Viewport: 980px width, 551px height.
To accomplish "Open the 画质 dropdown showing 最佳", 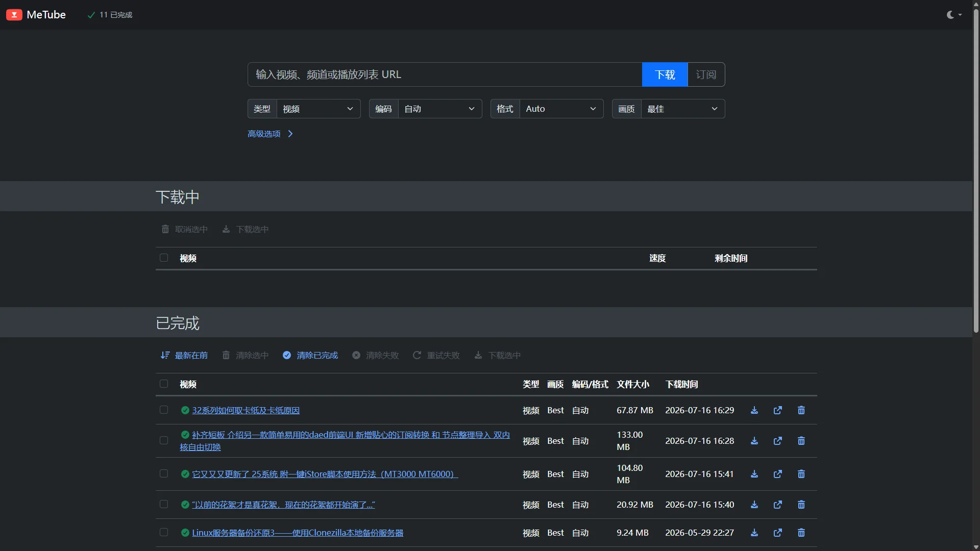I will [683, 109].
